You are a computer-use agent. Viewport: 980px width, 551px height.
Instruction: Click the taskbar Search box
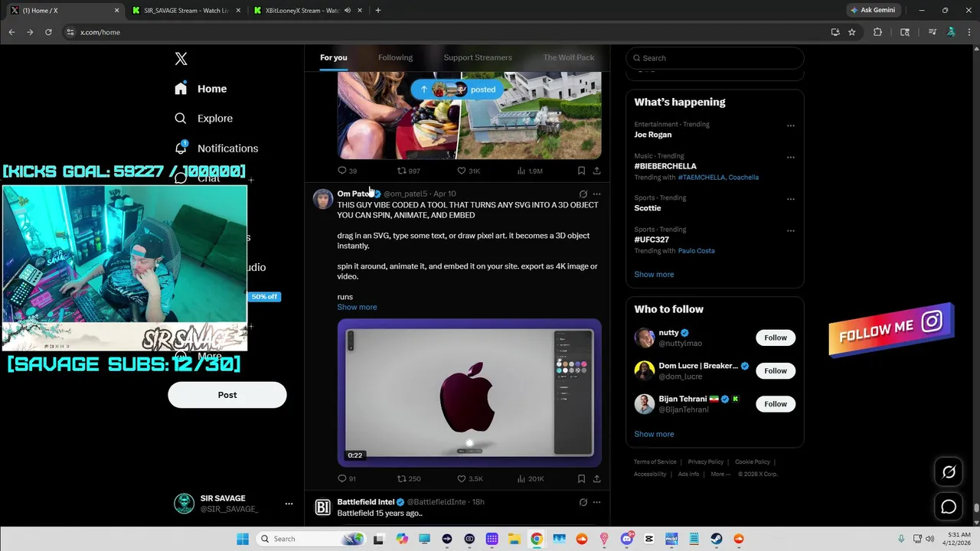tap(310, 539)
